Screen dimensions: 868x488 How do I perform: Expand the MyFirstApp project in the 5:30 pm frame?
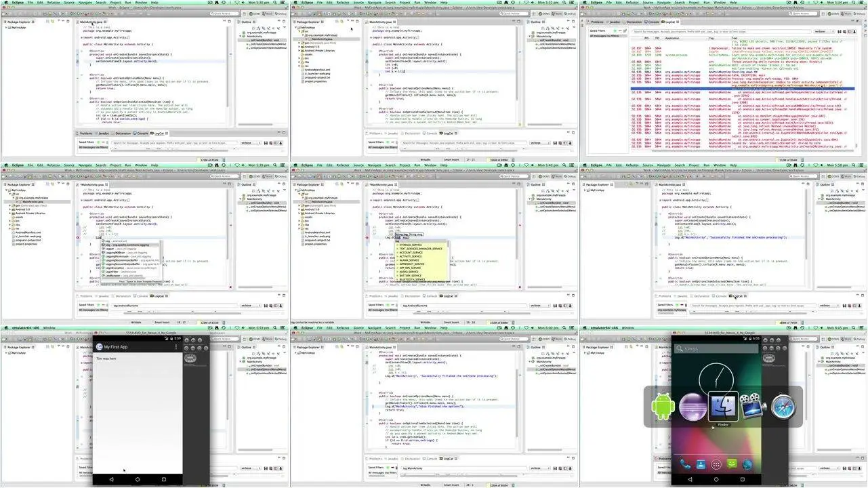(5, 28)
